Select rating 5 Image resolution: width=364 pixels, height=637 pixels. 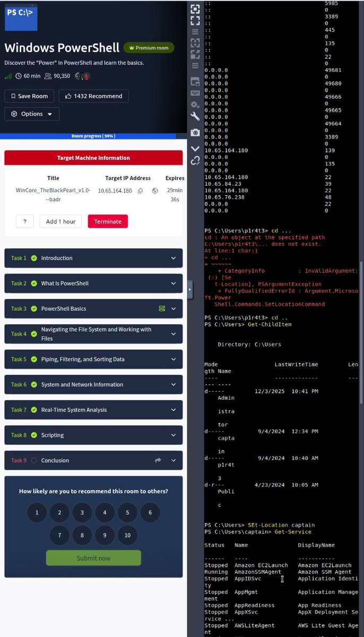[127, 512]
